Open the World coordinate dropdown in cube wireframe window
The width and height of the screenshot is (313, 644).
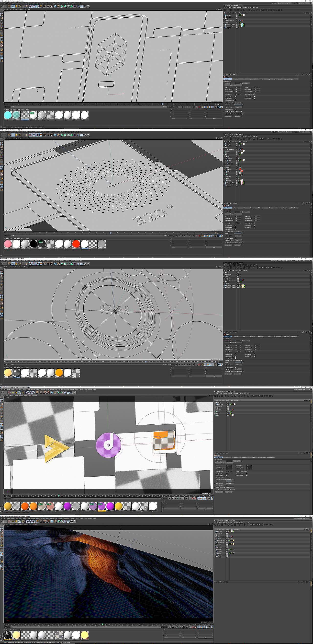pyautogui.click(x=179, y=118)
